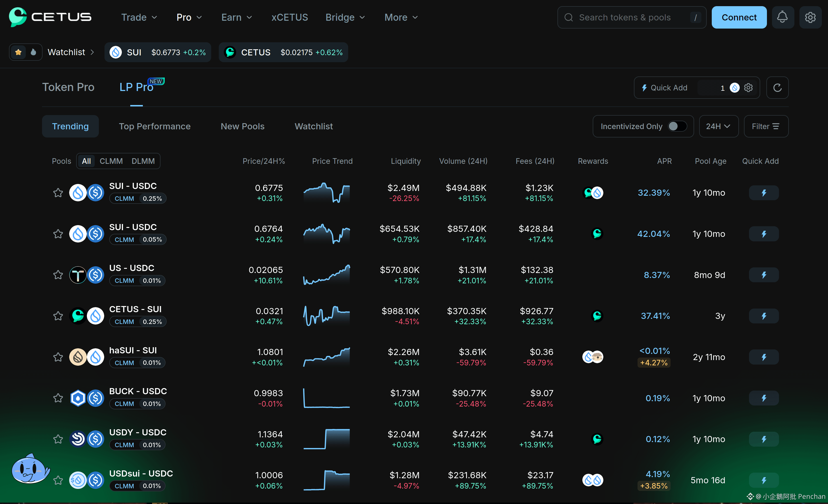Switch to LP Pro tab
This screenshot has width=828, height=504.
(x=136, y=87)
